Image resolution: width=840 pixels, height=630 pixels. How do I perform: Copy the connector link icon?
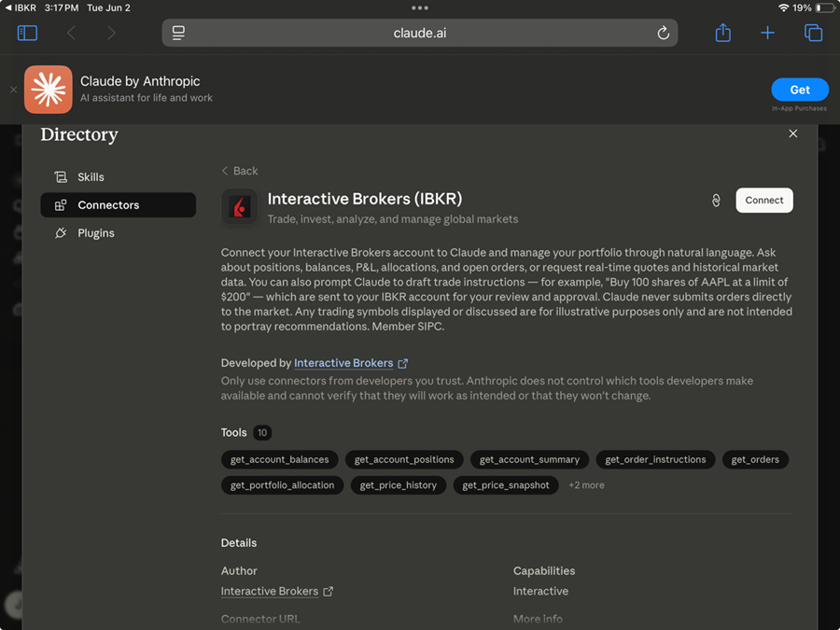click(716, 201)
